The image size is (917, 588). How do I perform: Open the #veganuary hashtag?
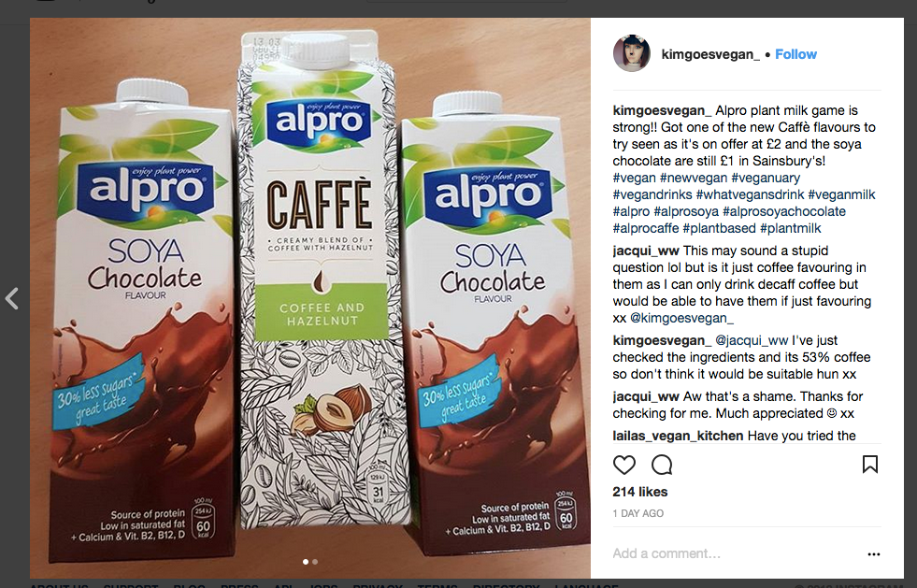tap(766, 178)
